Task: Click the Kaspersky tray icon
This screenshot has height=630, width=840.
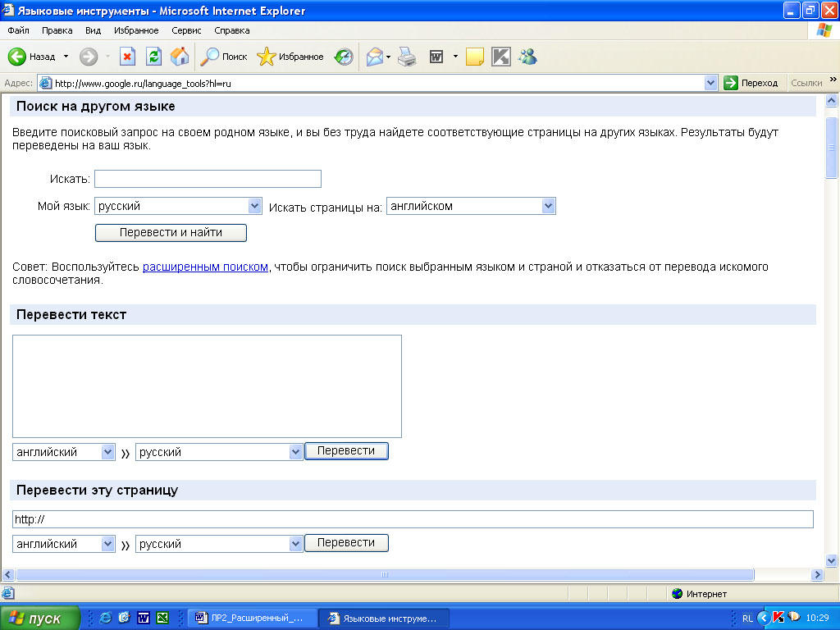Action: coord(778,618)
